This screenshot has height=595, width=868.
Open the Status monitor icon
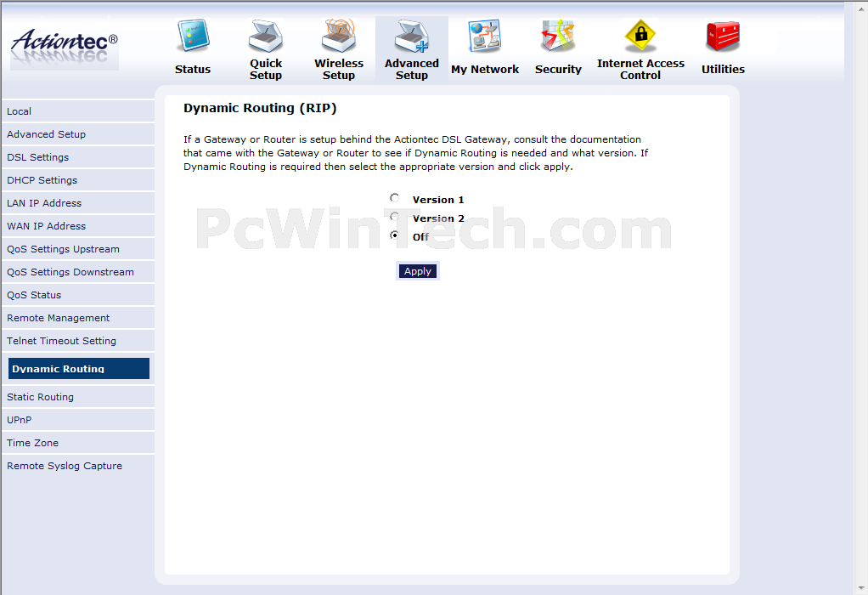(x=193, y=36)
